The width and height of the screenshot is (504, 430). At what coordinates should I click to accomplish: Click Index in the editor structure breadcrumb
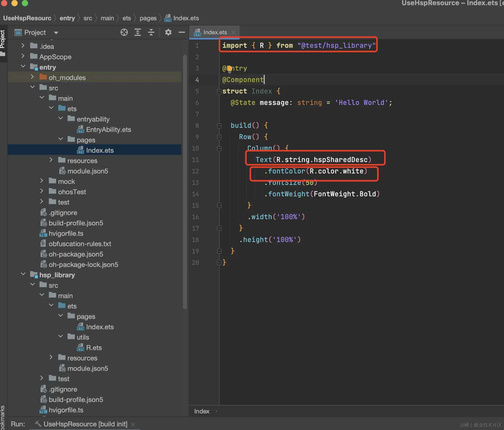pyautogui.click(x=202, y=411)
